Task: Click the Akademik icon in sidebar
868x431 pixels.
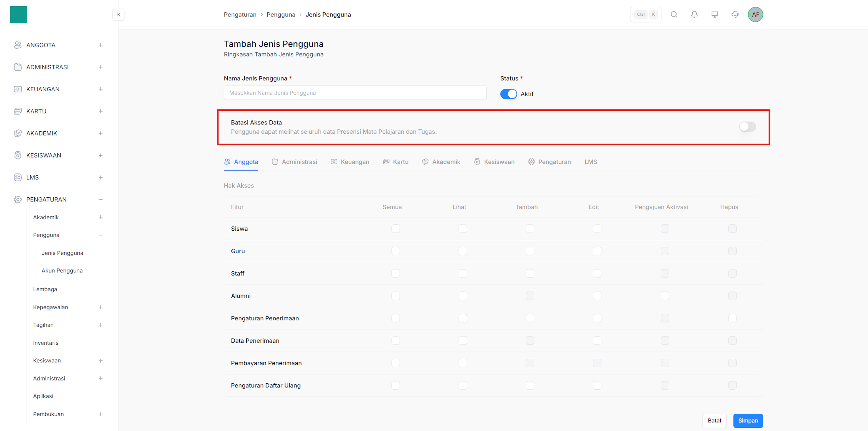Action: [18, 133]
